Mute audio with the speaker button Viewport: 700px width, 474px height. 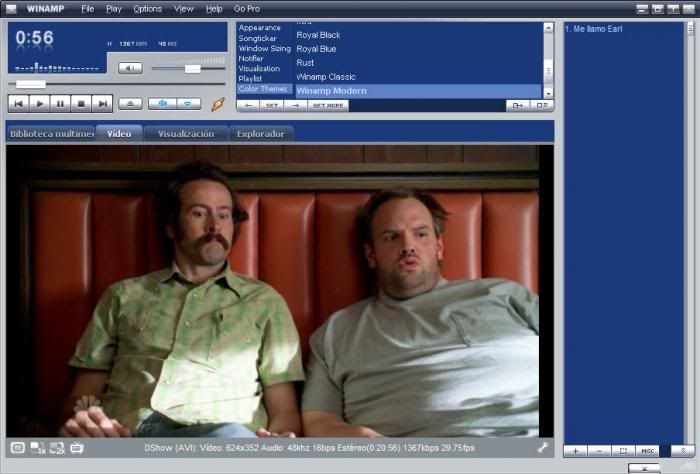pos(130,68)
